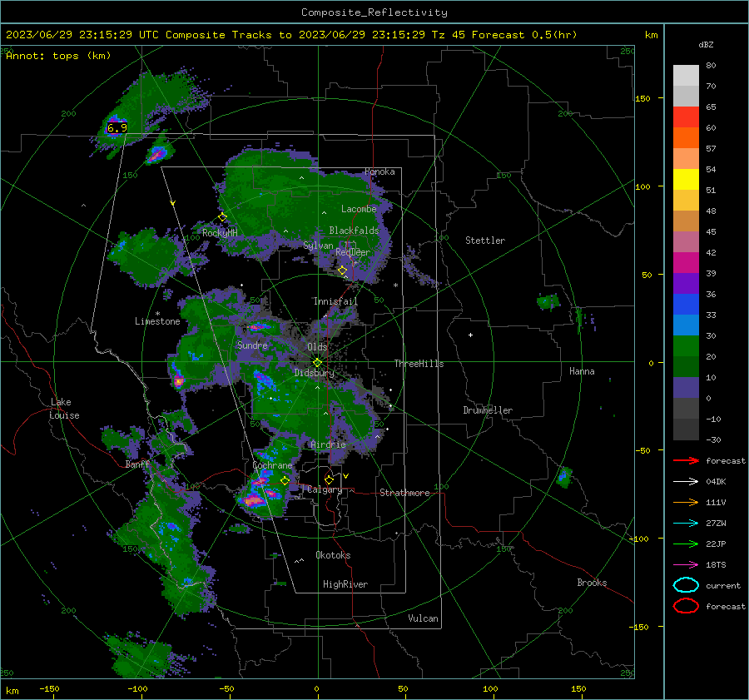Click the yellow swatch between 54 and 51
Screen dimensions: 749x700
tap(686, 179)
